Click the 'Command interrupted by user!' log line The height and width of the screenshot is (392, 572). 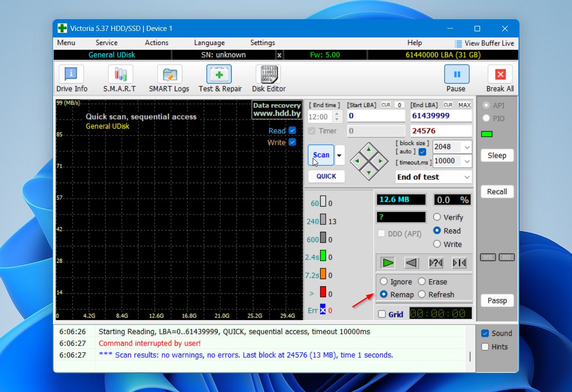(x=150, y=343)
